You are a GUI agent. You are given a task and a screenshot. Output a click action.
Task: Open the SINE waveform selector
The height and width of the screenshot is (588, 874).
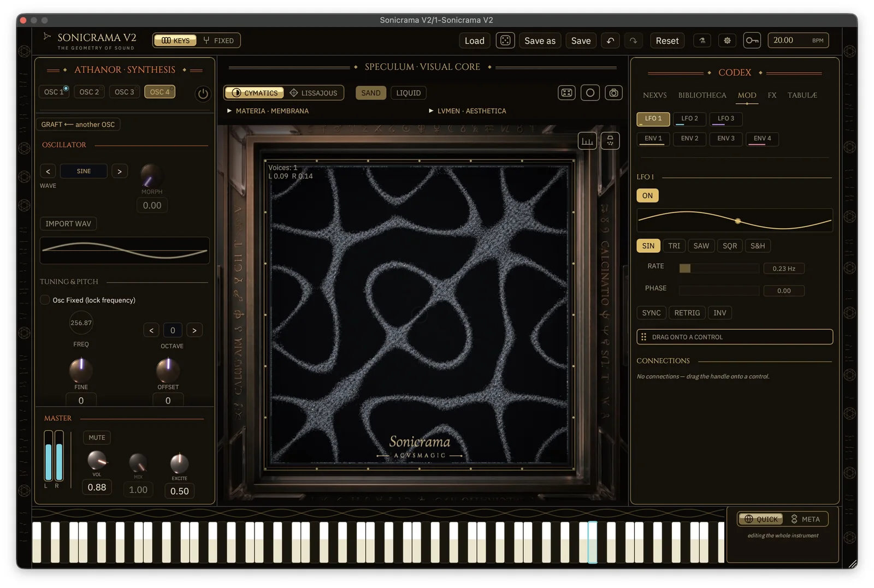click(x=84, y=171)
